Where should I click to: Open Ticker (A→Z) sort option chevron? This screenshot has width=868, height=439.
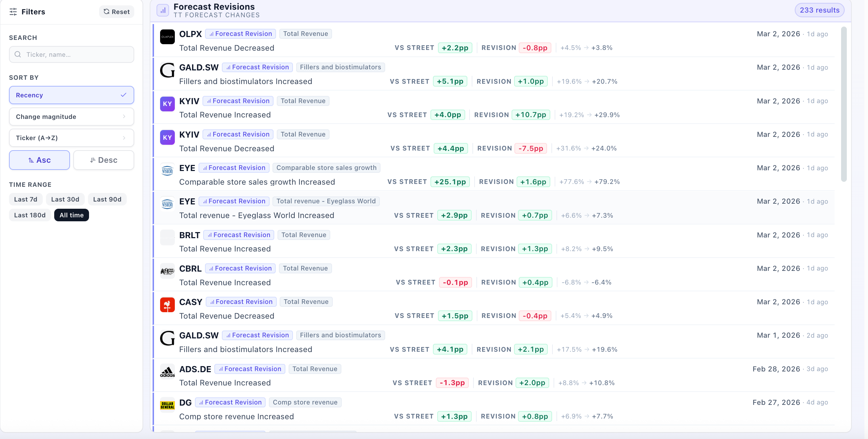(x=124, y=138)
